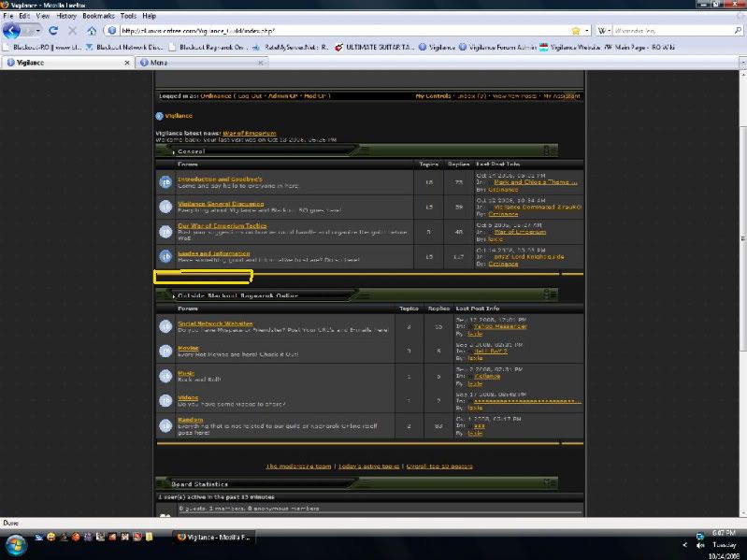The image size is (747, 560).
Task: Click the home button in the toolbar
Action: coord(92,30)
